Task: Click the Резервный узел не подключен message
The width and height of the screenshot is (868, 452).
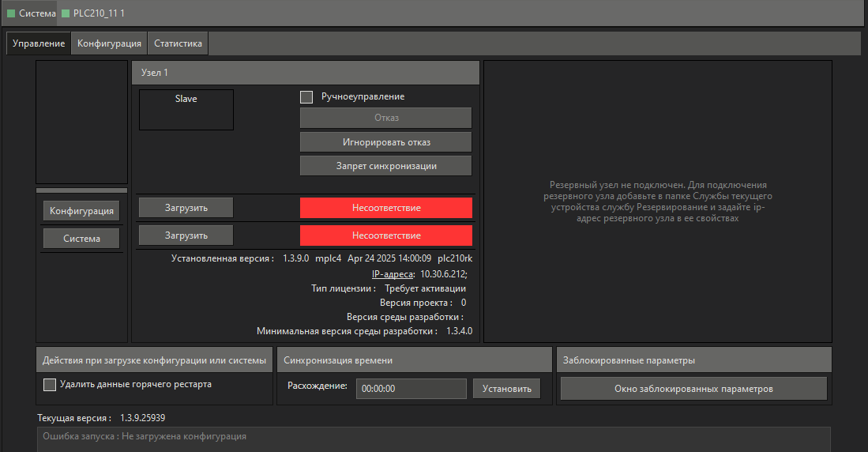Action: (658, 202)
